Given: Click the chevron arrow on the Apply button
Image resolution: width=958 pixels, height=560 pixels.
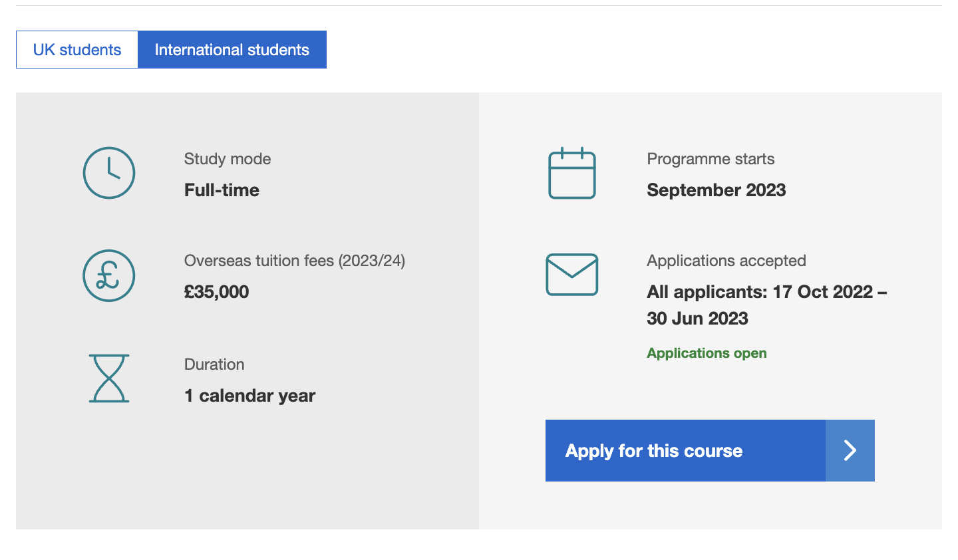Looking at the screenshot, I should click(x=850, y=450).
